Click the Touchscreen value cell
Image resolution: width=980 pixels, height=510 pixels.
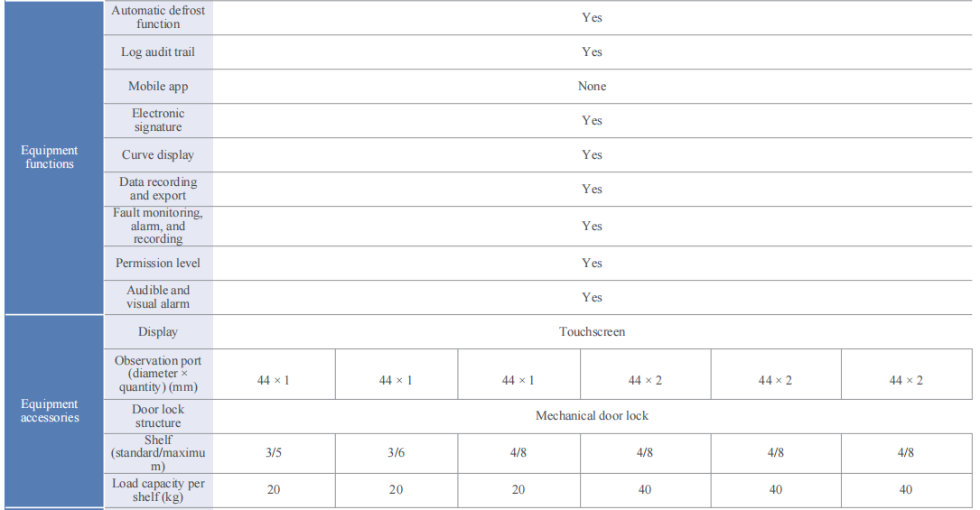click(592, 332)
